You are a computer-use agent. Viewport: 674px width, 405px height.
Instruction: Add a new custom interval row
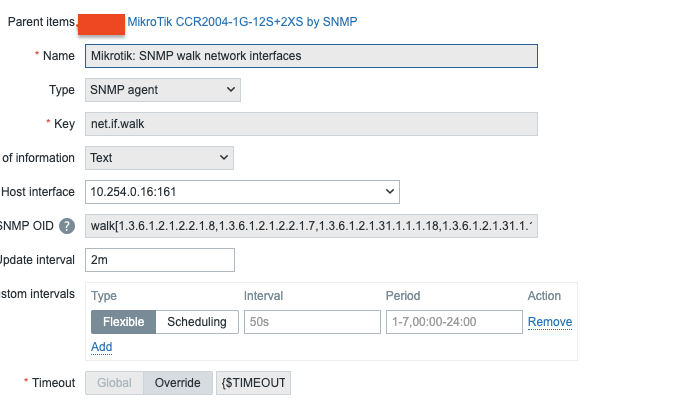coord(101,347)
